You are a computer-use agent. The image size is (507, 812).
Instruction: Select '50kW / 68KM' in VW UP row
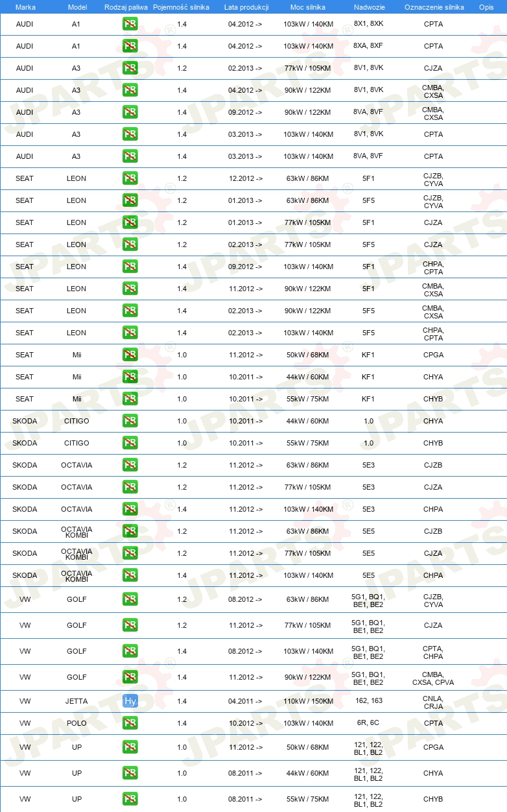tap(308, 747)
